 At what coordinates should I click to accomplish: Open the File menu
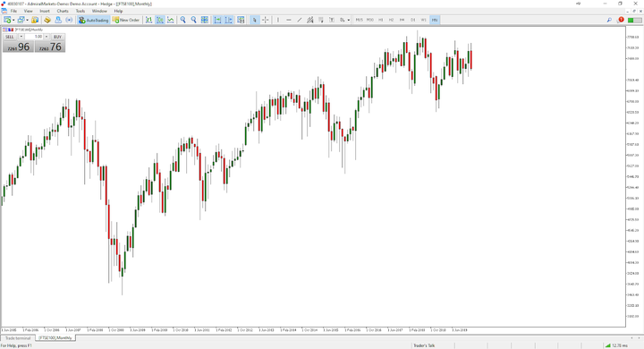click(x=13, y=11)
